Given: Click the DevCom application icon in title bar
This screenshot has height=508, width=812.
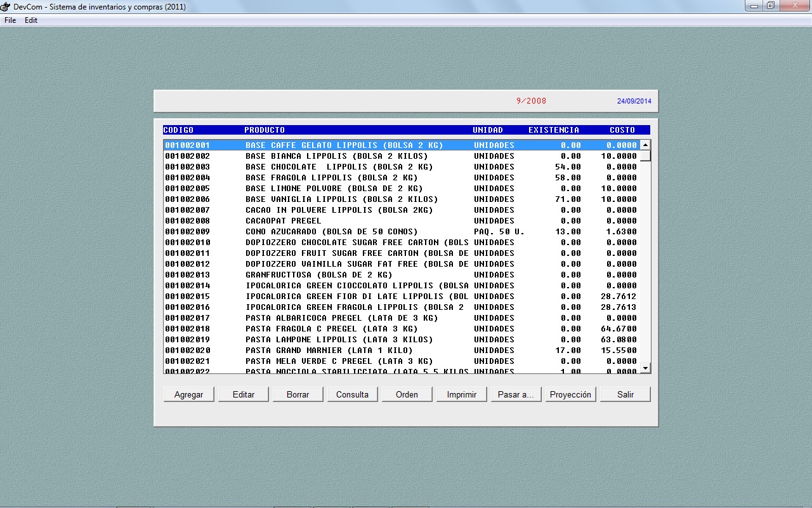Looking at the screenshot, I should point(6,6).
